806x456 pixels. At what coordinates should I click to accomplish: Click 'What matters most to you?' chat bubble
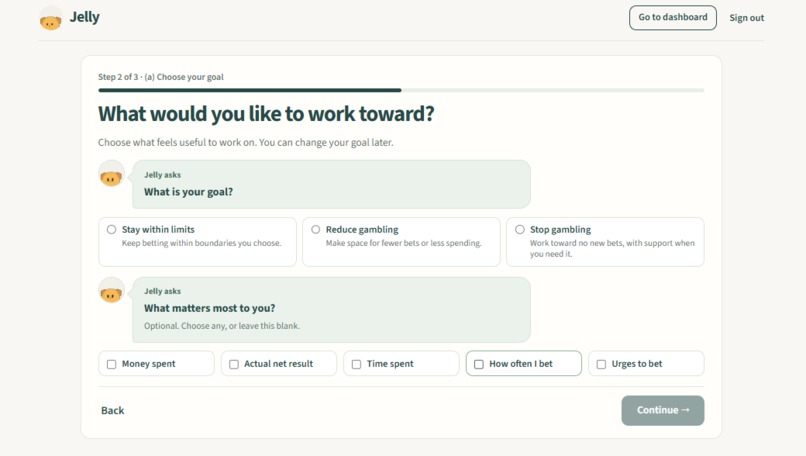point(331,309)
